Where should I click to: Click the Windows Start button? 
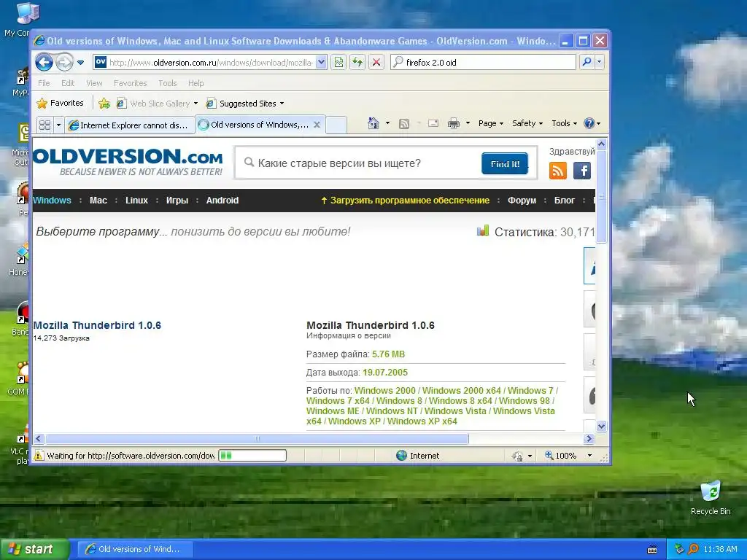tap(34, 549)
